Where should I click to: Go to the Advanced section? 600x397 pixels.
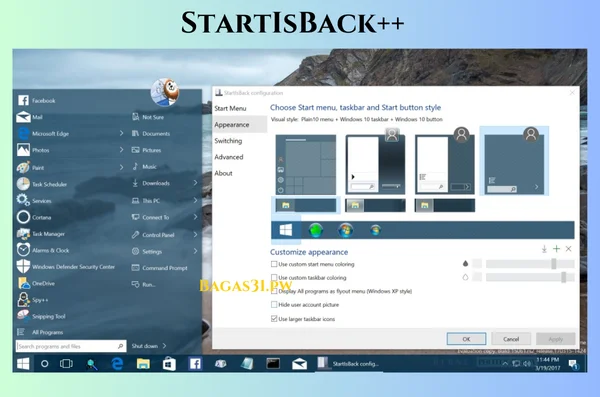pyautogui.click(x=229, y=157)
